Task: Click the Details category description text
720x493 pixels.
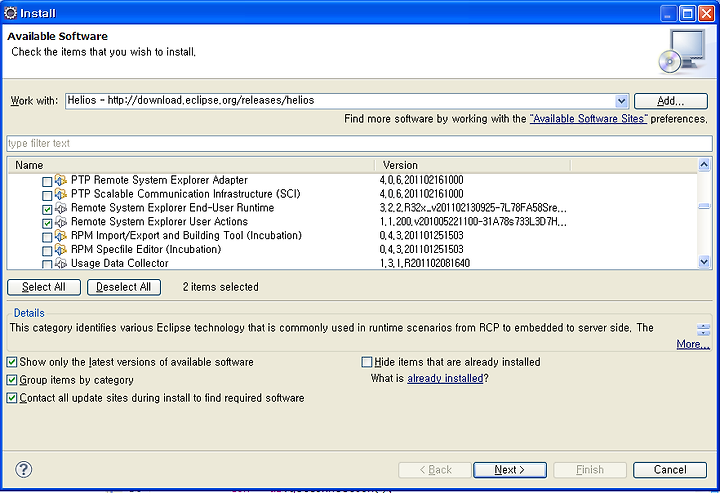Action: (331, 328)
